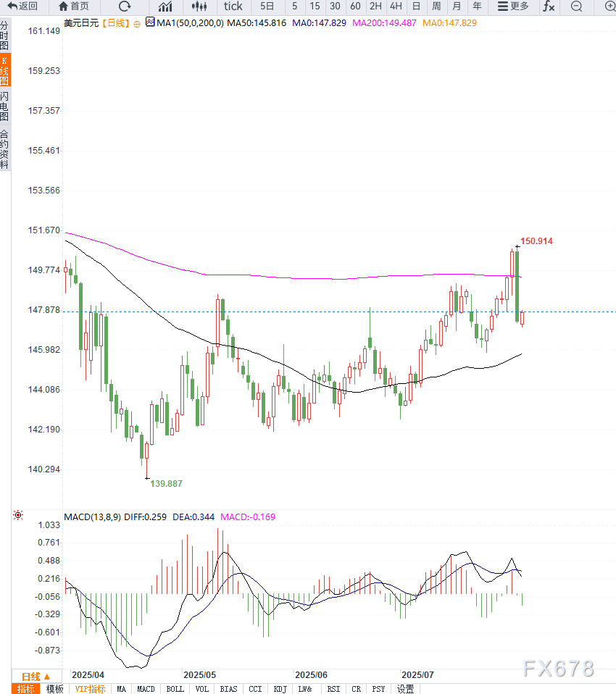Click the 返回 back arrow button
The height and width of the screenshot is (694, 616).
pos(22,7)
